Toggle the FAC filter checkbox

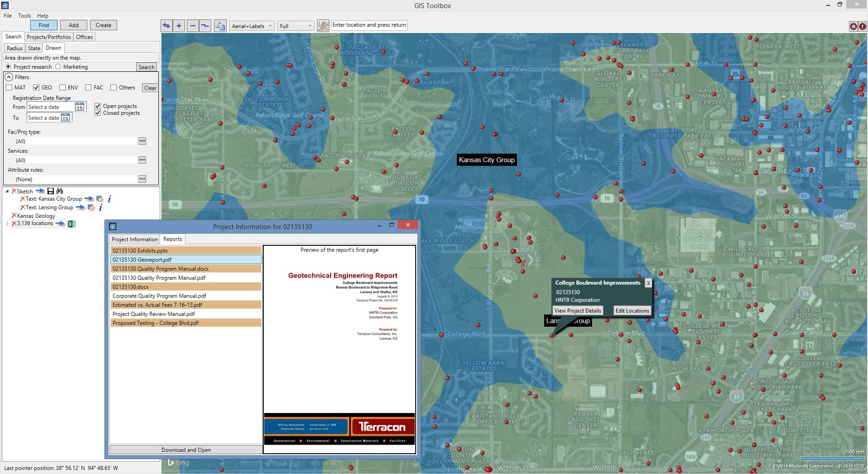(x=88, y=88)
